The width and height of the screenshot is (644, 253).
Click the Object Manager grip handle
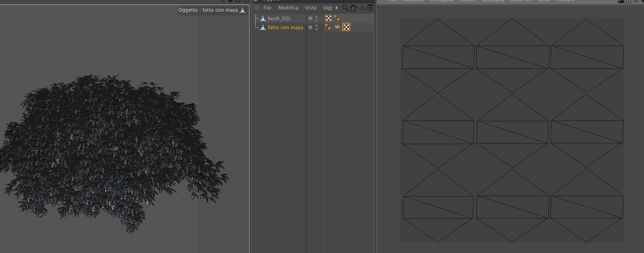tap(257, 8)
